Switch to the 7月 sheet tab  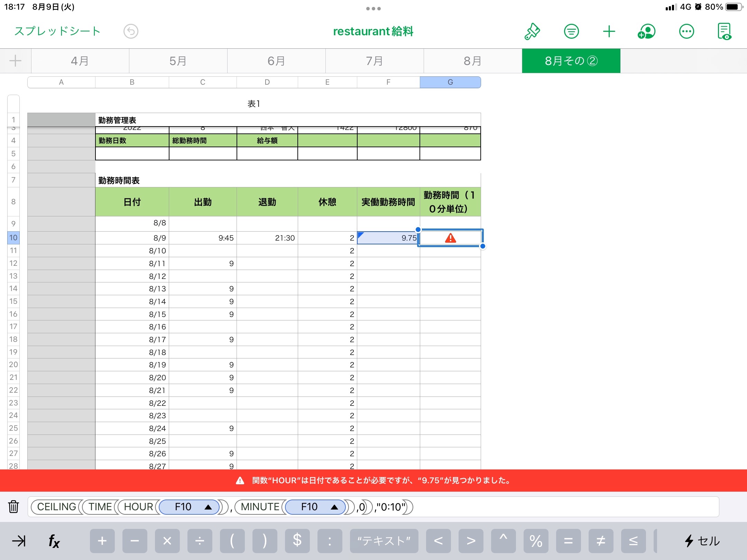click(375, 61)
